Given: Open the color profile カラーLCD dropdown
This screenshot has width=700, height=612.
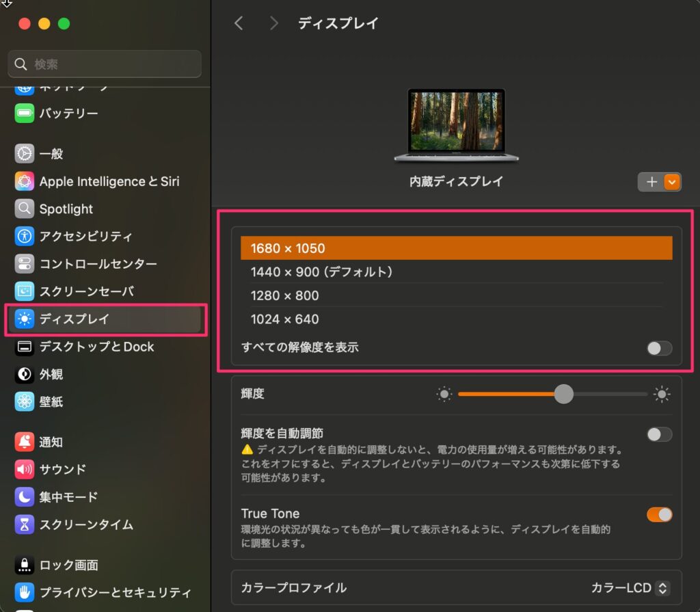Looking at the screenshot, I should click(630, 588).
